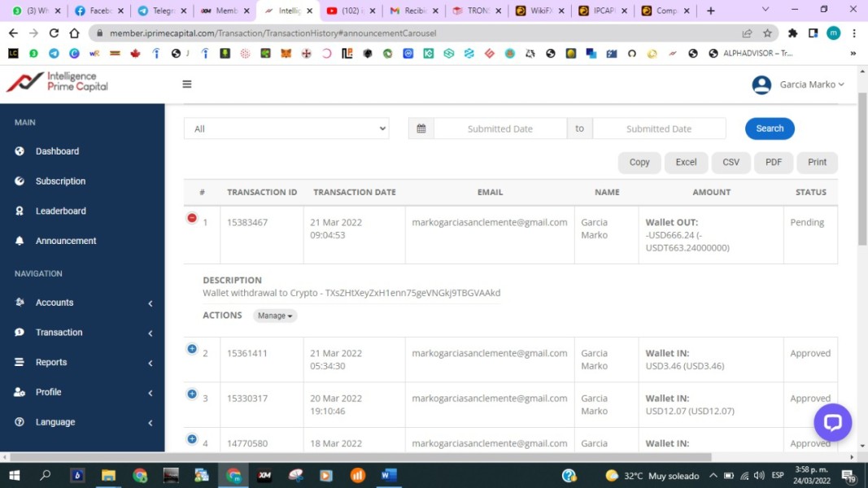Open the Leaderboard page

[x=60, y=211]
